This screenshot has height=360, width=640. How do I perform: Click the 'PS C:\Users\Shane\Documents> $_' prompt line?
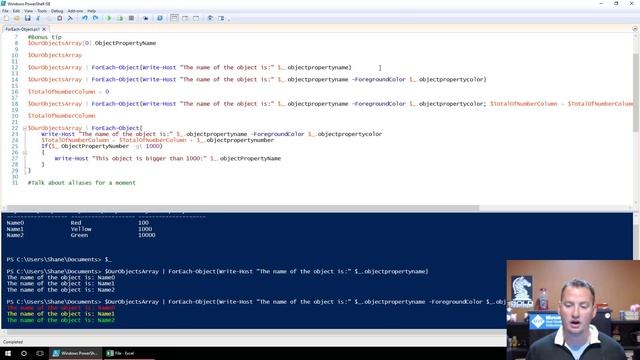pos(59,260)
